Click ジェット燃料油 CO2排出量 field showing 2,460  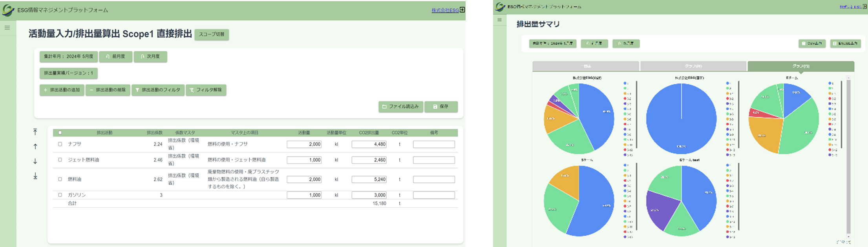click(369, 160)
